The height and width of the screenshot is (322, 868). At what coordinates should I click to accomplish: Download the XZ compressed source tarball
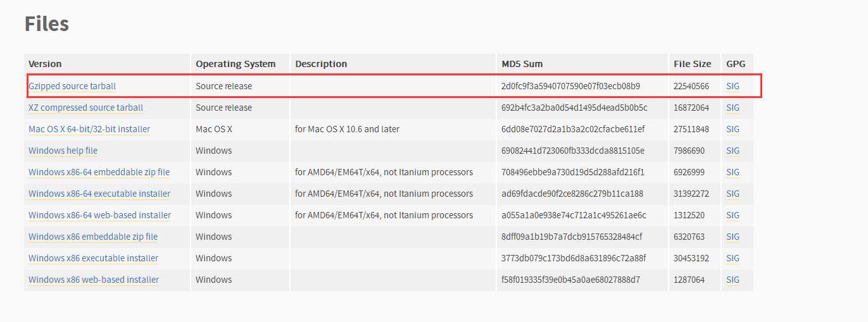coord(85,108)
